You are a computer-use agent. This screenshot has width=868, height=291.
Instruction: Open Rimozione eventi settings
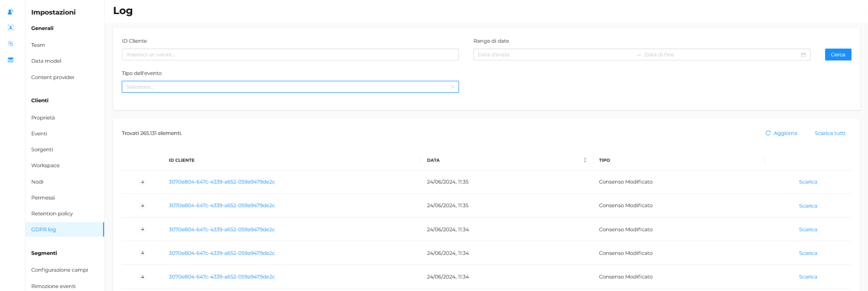coord(53,286)
